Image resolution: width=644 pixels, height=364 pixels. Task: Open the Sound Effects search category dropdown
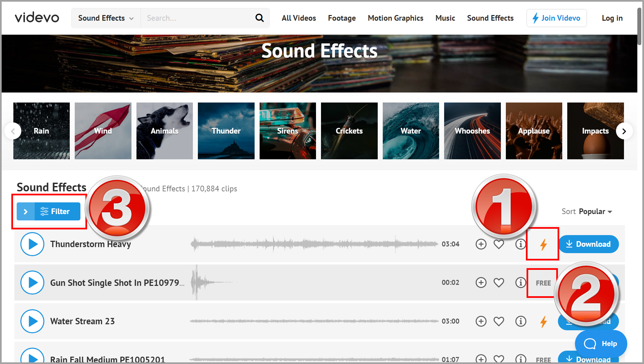106,18
